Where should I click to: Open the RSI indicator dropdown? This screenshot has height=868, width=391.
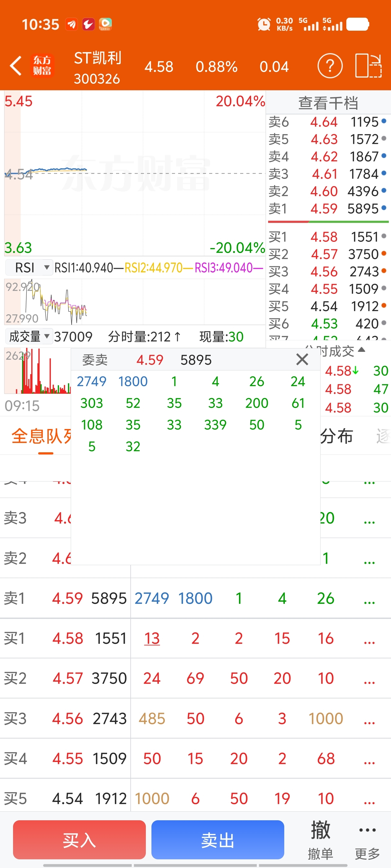tap(29, 268)
